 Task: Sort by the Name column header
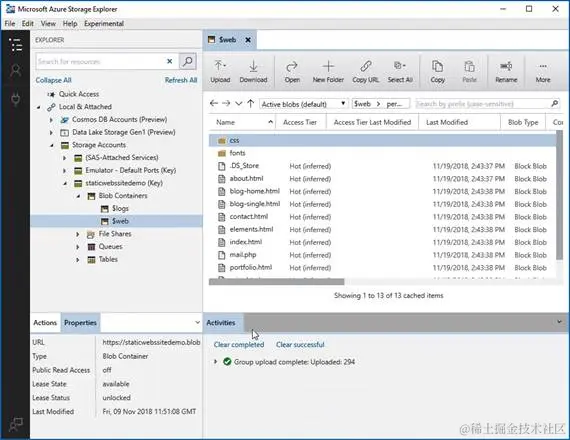pos(242,123)
